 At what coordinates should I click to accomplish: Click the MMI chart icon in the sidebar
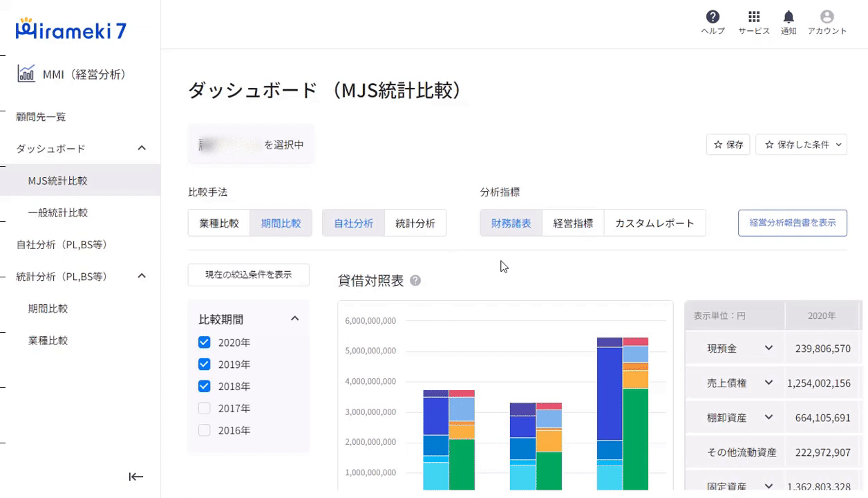(x=26, y=73)
